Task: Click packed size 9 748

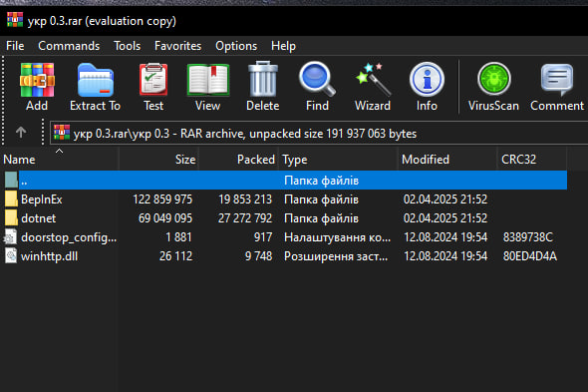Action: click(258, 256)
